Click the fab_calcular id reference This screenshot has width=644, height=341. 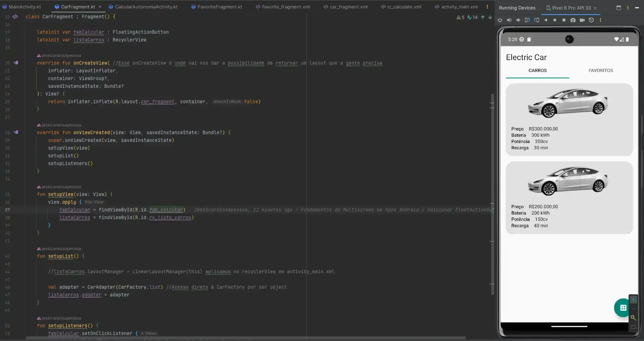click(166, 210)
